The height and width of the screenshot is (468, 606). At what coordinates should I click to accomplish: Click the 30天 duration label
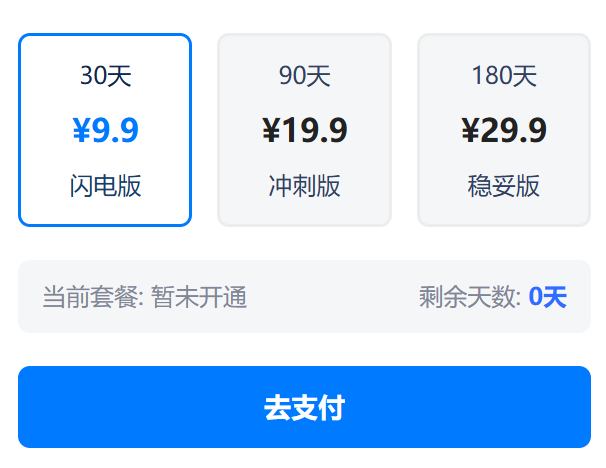coord(105,76)
